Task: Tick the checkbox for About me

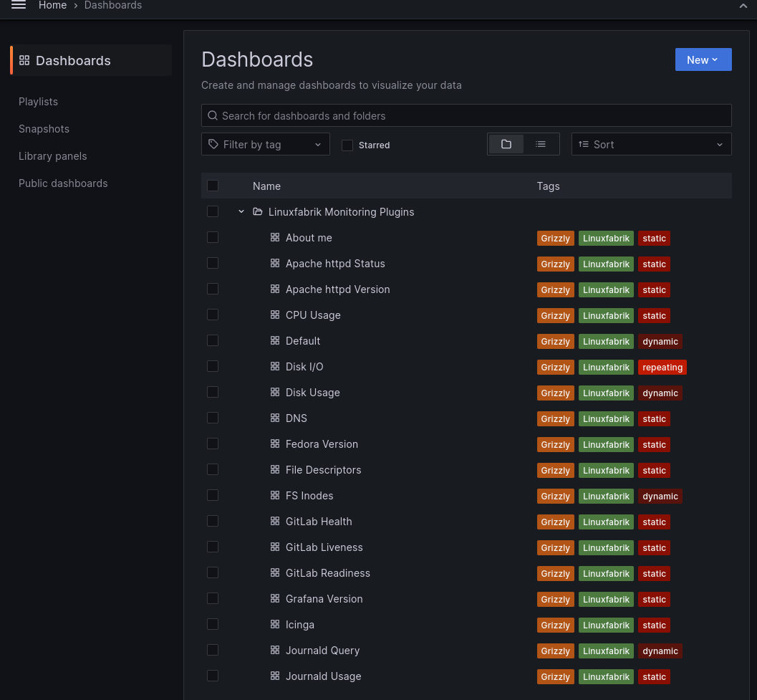Action: coord(213,237)
